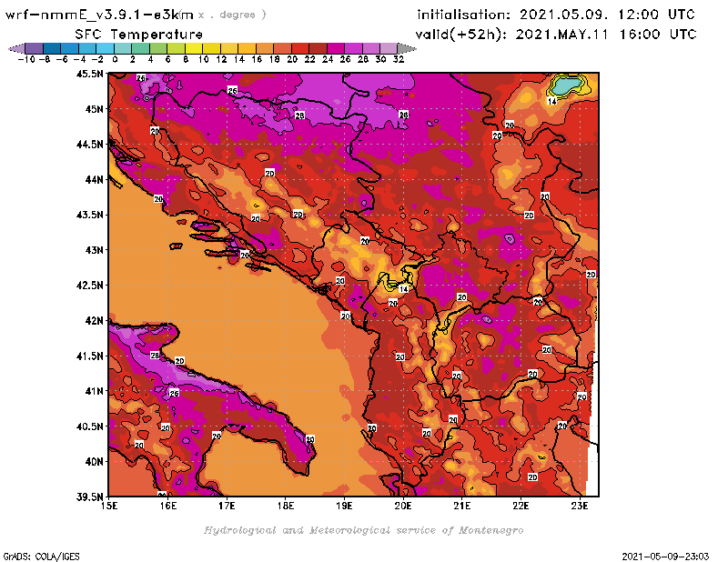Click the 16E longitude label

tap(168, 506)
